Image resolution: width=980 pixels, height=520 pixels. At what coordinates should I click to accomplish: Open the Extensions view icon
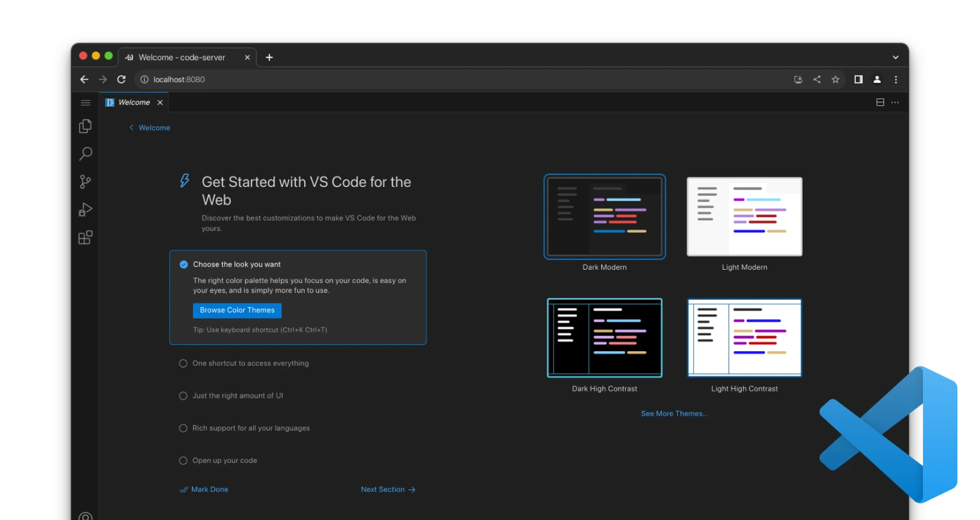click(x=85, y=238)
